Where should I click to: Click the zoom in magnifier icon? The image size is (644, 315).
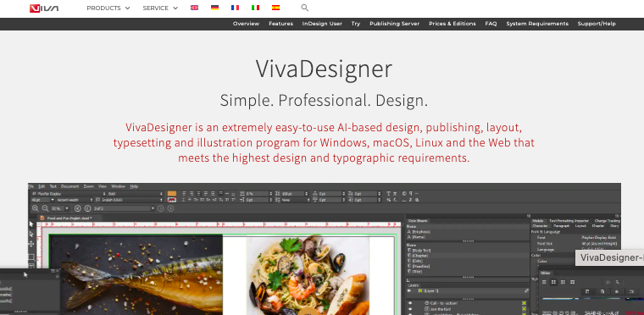[x=36, y=208]
